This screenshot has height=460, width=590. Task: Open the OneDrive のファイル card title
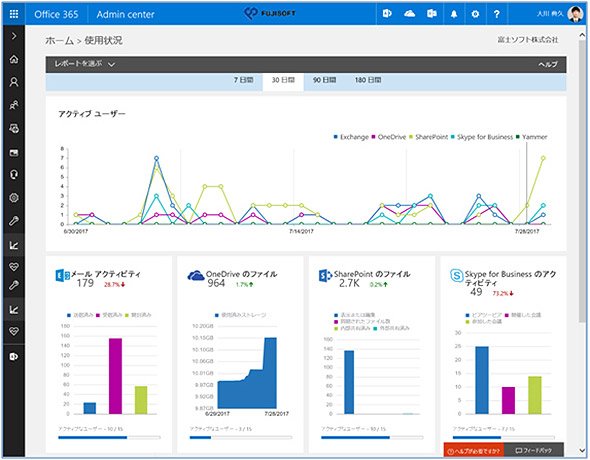(242, 274)
